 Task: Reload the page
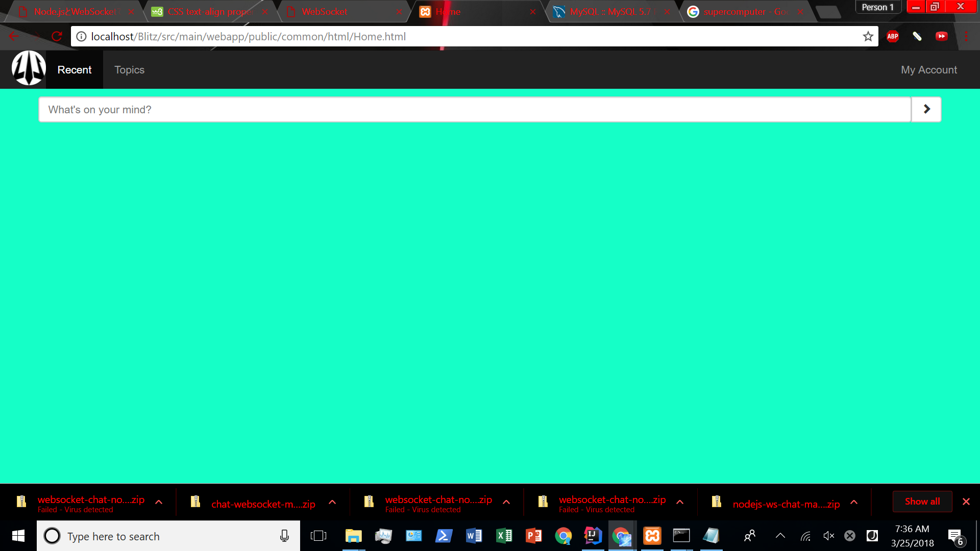[x=57, y=36]
